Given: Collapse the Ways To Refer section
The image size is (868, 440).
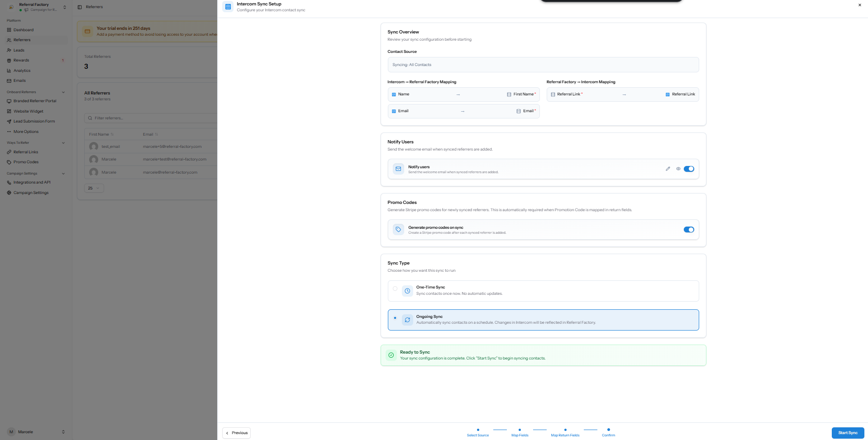Looking at the screenshot, I should (x=63, y=143).
